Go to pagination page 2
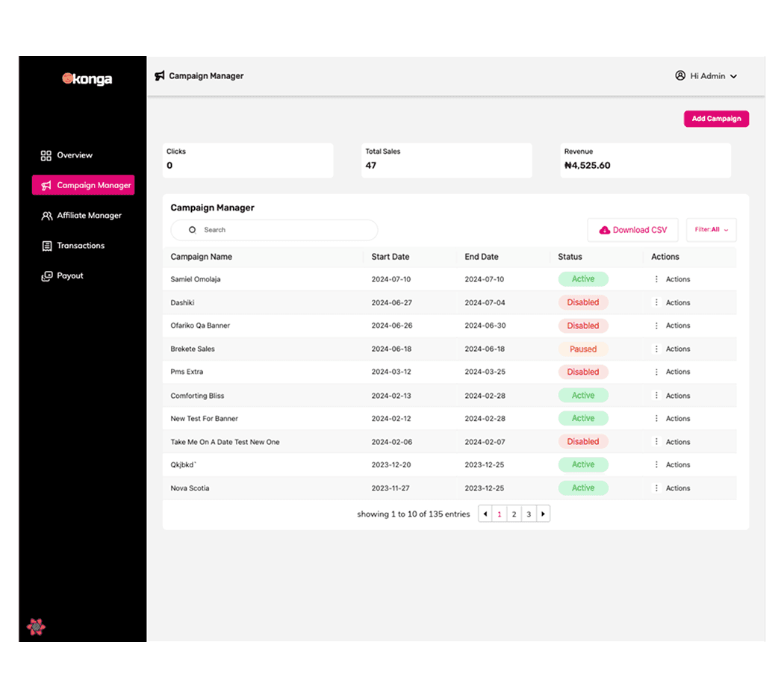The image size is (784, 698). point(514,514)
